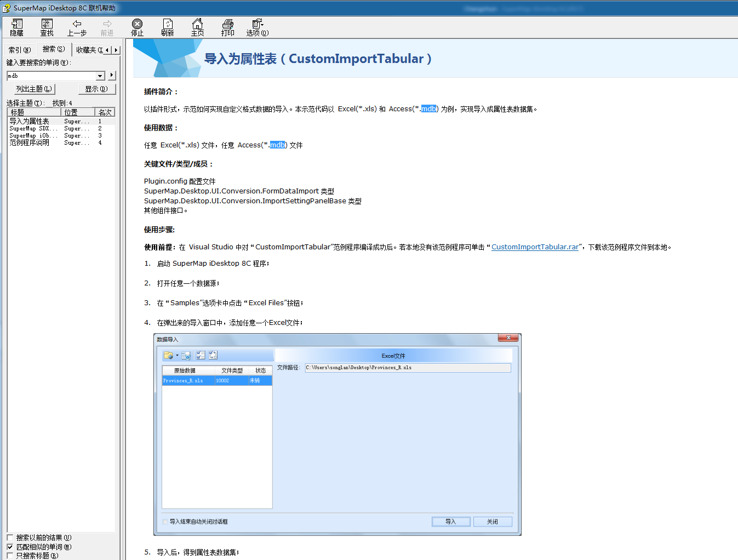This screenshot has width=738, height=560.
Task: Move the tab strip left with the arrow
Action: [x=107, y=50]
